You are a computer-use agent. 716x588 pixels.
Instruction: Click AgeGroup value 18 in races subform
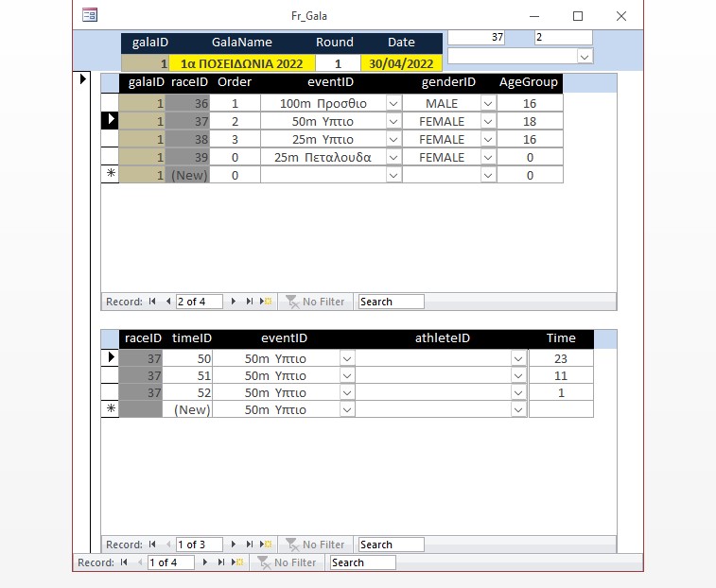530,121
